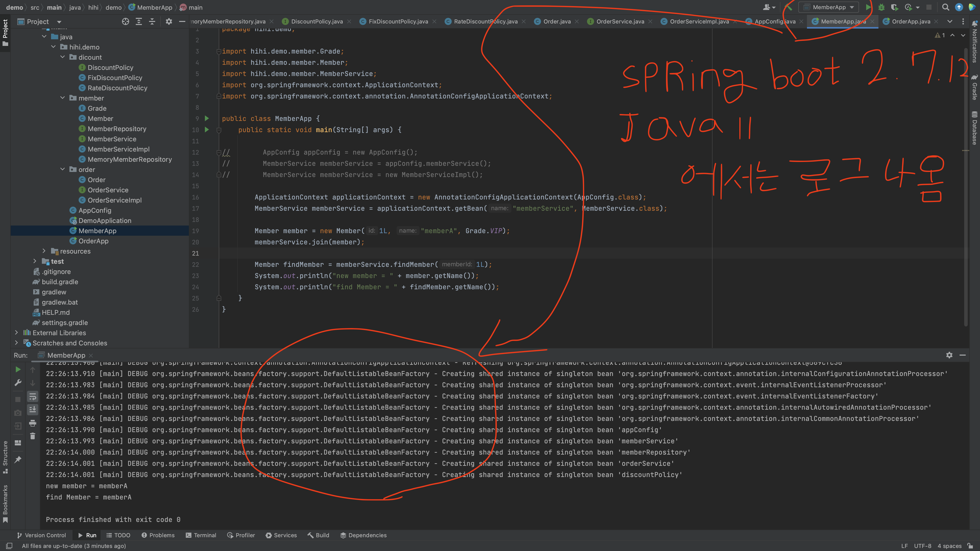Start the green Debug bug icon
Image resolution: width=980 pixels, height=551 pixels.
(881, 7)
